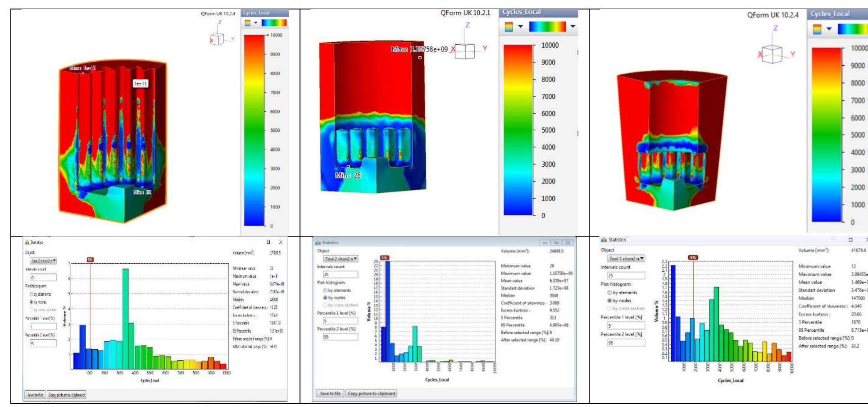The image size is (868, 407).
Task: Open the 'Tool 1 chon2' object dropdown
Action: 626,258
